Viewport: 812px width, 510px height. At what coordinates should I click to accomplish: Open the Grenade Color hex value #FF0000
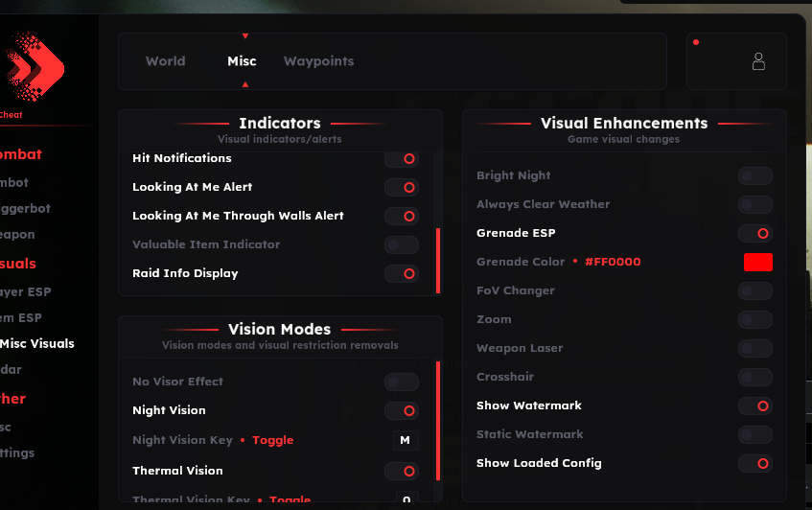612,262
